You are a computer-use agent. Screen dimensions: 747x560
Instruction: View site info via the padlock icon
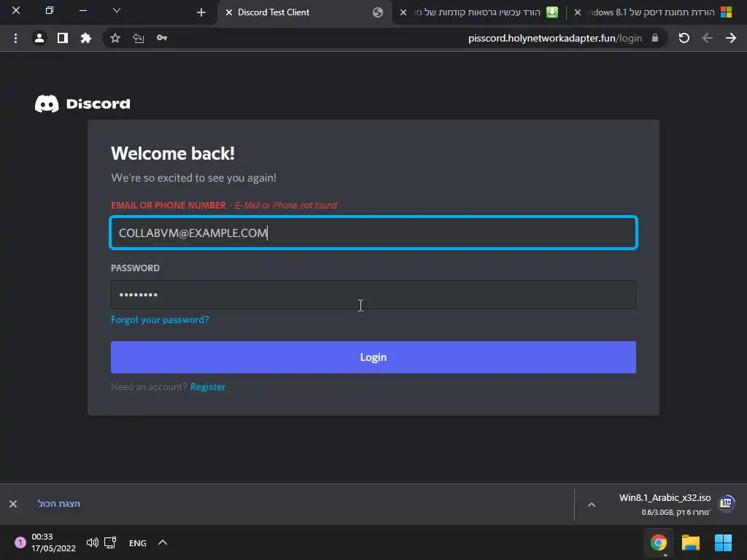pyautogui.click(x=655, y=38)
